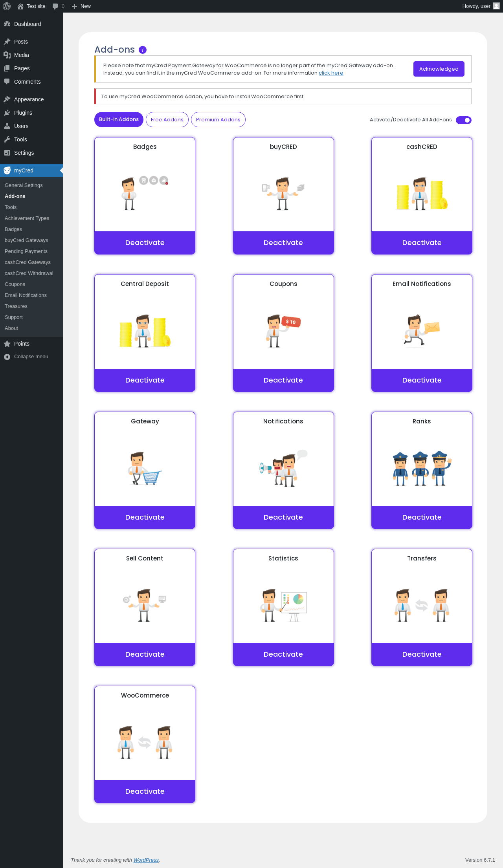Deactivate the Gateway add-on
The image size is (503, 868).
click(145, 517)
